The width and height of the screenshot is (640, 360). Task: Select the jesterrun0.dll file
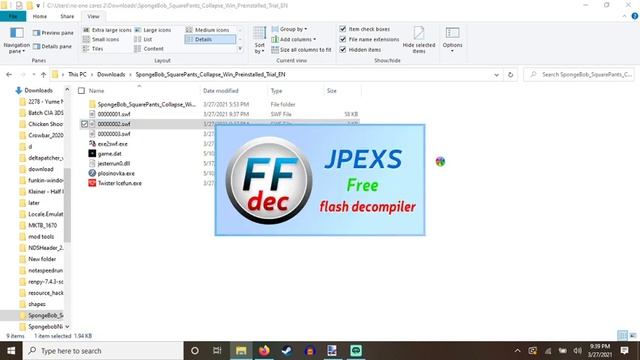pyautogui.click(x=113, y=163)
